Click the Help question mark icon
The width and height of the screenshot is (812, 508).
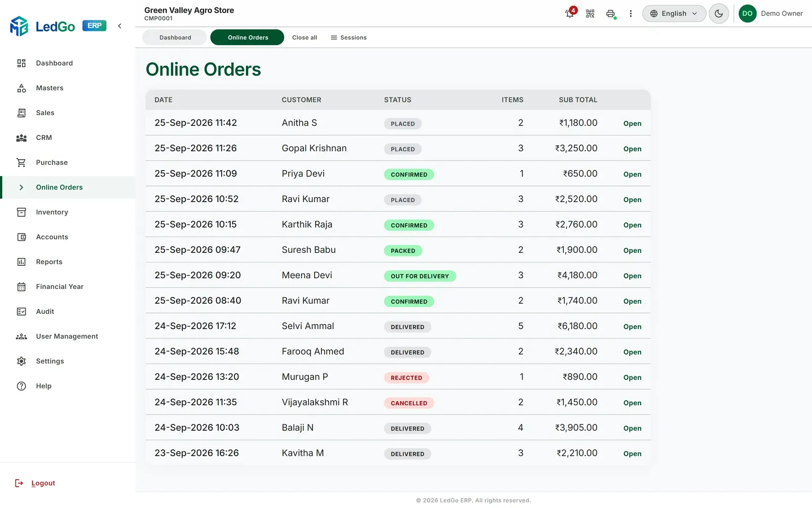click(21, 386)
